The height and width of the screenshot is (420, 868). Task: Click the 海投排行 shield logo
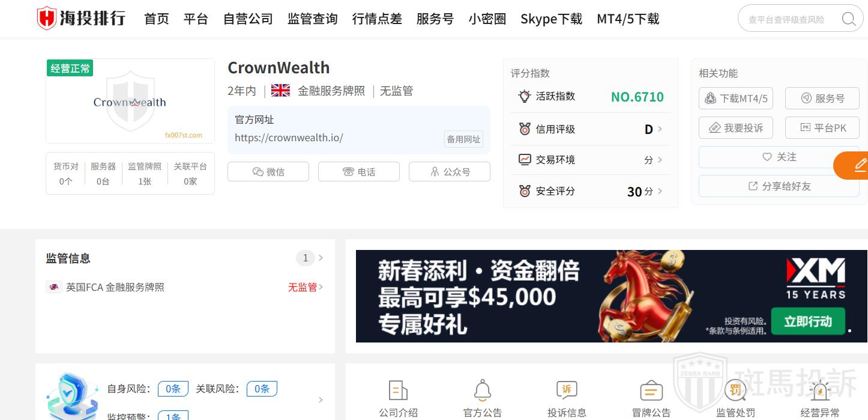click(46, 18)
